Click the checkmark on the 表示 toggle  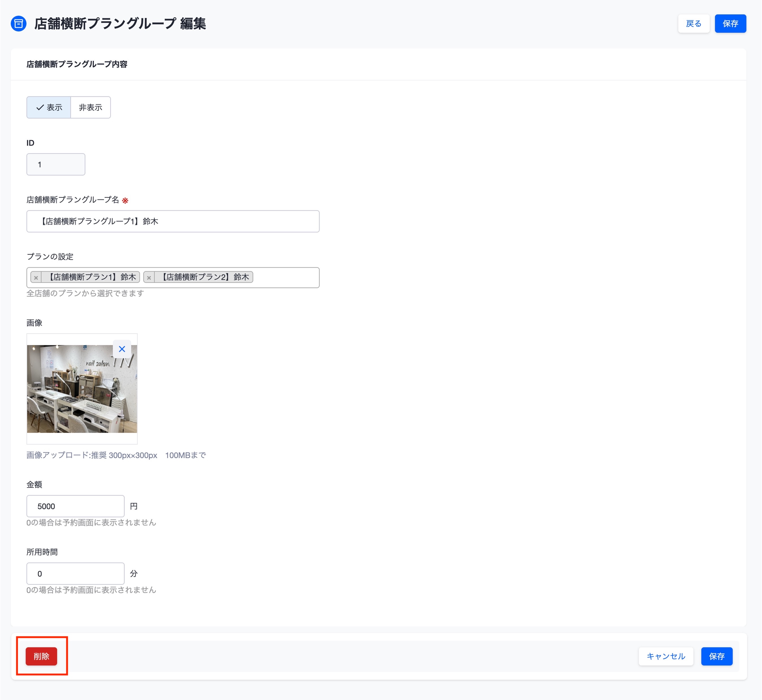(x=40, y=107)
